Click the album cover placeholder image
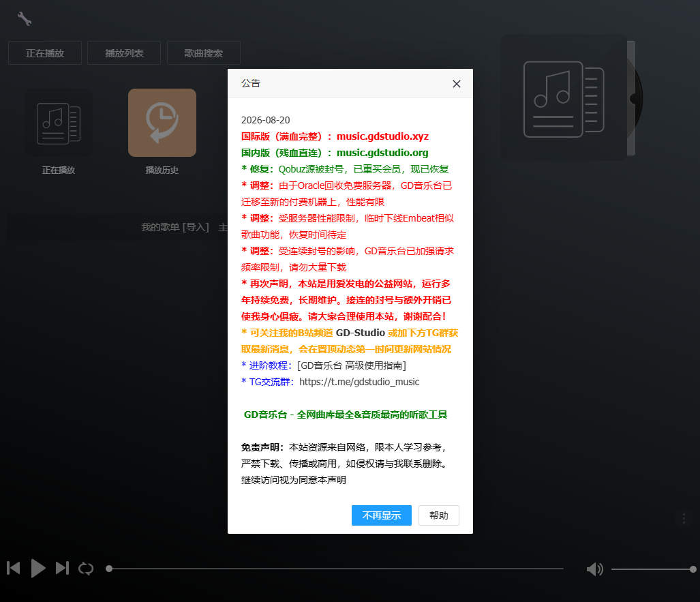This screenshot has width=700, height=602. pyautogui.click(x=564, y=97)
